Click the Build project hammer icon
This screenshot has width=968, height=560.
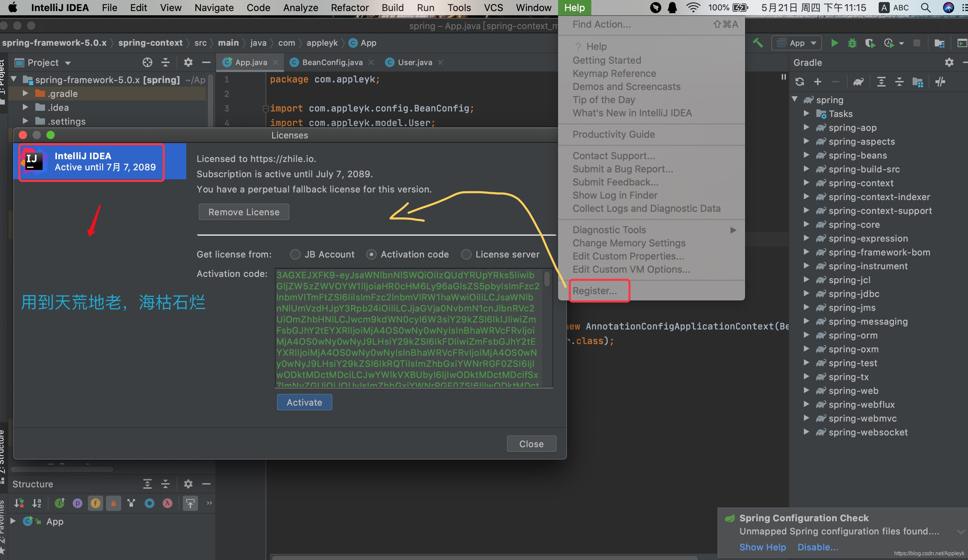pos(758,43)
